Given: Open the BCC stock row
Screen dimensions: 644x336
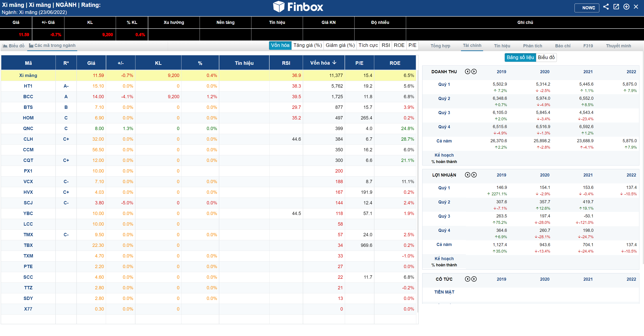Looking at the screenshot, I should (28, 97).
